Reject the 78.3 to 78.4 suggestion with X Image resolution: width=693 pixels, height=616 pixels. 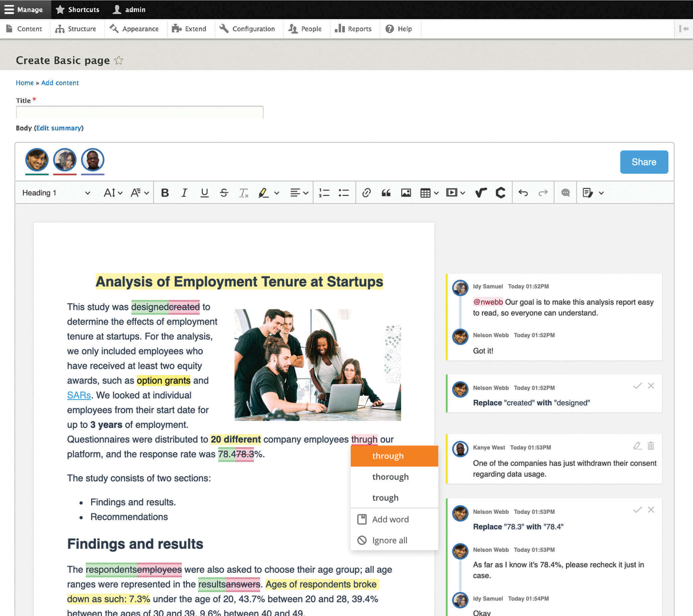point(651,510)
